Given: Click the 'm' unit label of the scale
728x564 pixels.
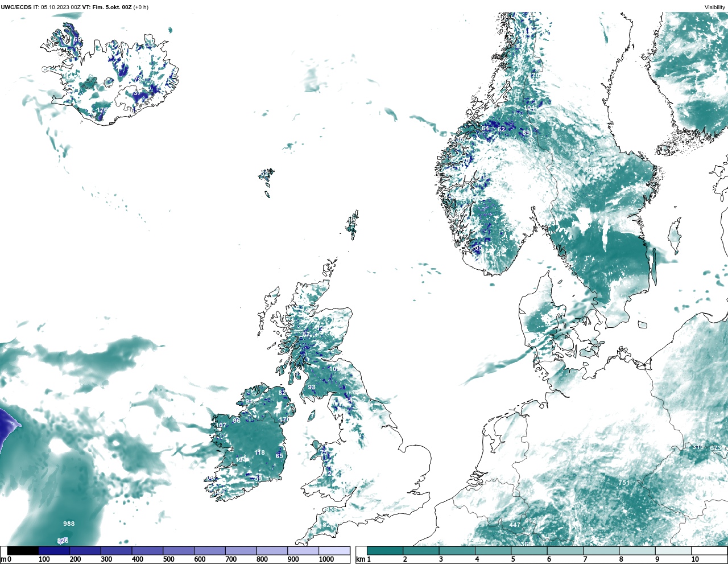Looking at the screenshot, I should point(3,559).
